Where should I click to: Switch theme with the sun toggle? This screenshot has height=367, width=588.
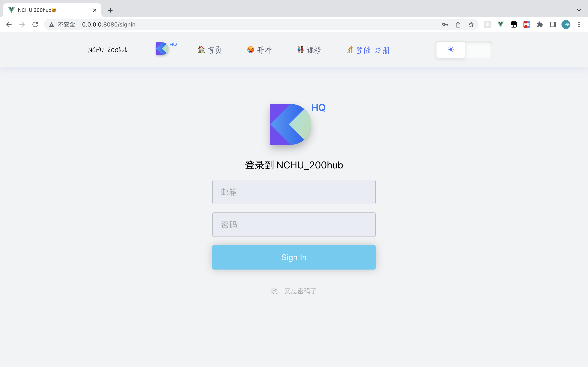pyautogui.click(x=451, y=50)
